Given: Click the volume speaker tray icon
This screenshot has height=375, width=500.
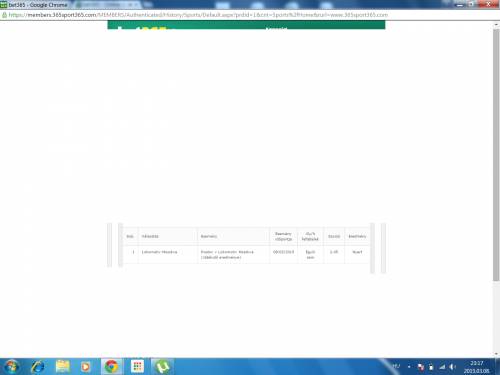Looking at the screenshot, I should [x=452, y=367].
